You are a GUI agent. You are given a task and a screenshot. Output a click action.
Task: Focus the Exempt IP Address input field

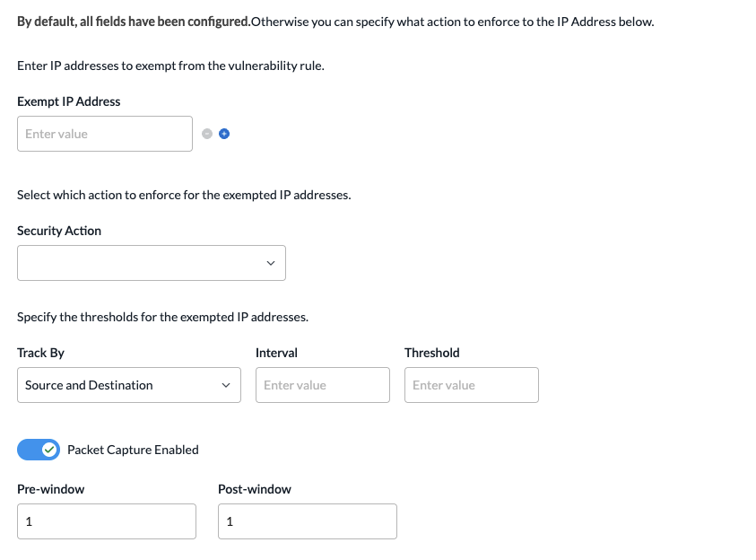click(105, 134)
